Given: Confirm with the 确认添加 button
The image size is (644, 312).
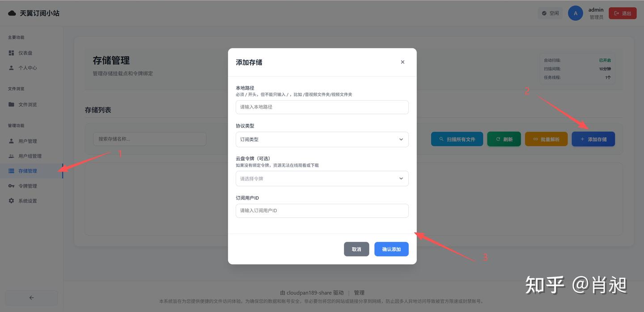Looking at the screenshot, I should tap(391, 249).
